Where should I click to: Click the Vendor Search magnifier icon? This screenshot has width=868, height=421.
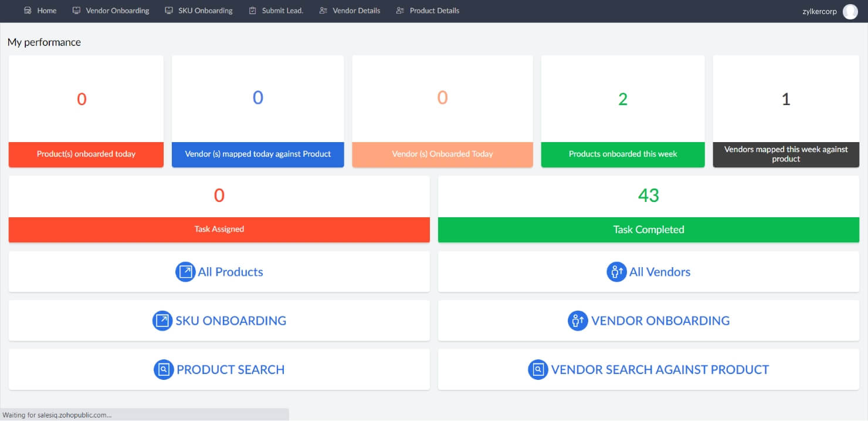pyautogui.click(x=538, y=369)
